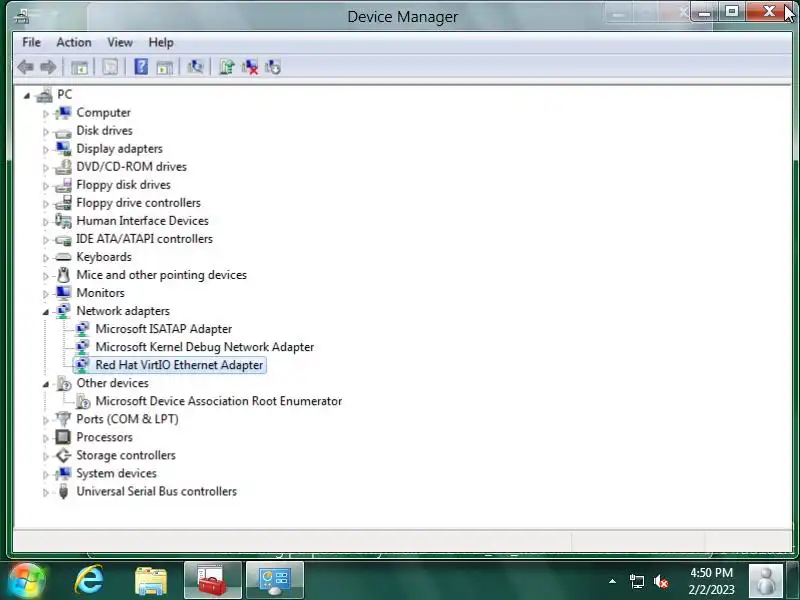The width and height of the screenshot is (800, 600).
Task: Show hidden tray icons arrow
Action: point(612,581)
